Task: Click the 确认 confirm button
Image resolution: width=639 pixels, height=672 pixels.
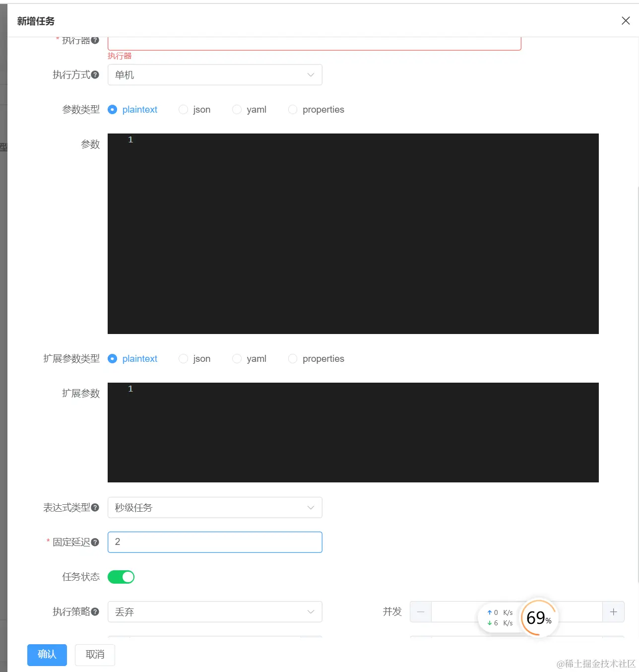Action: (x=47, y=655)
